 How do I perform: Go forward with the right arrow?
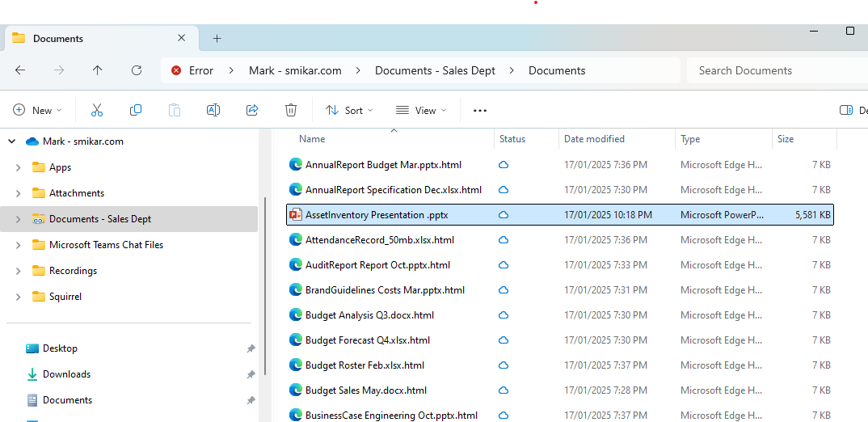(59, 70)
